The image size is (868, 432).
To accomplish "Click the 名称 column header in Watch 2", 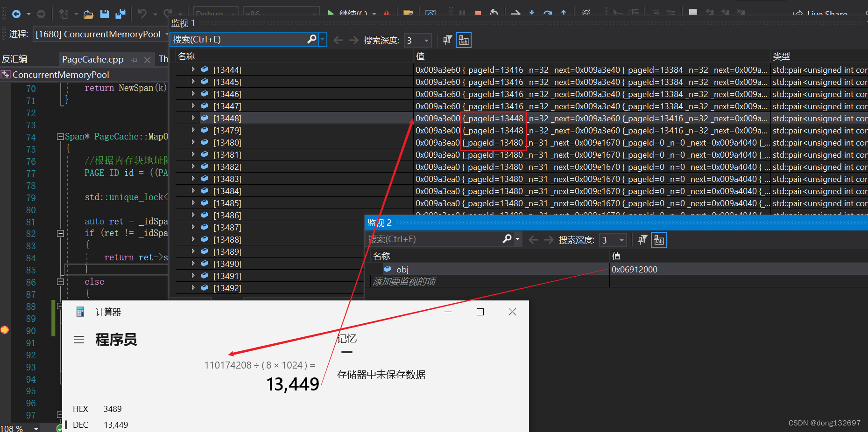I will click(381, 256).
